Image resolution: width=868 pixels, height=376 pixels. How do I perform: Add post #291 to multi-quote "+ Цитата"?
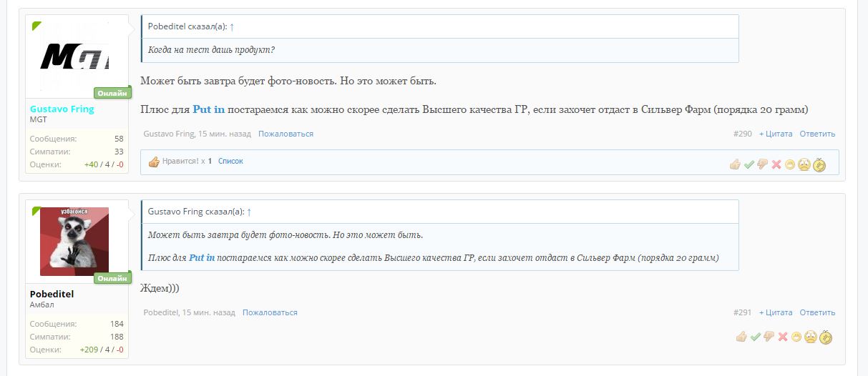click(x=776, y=312)
